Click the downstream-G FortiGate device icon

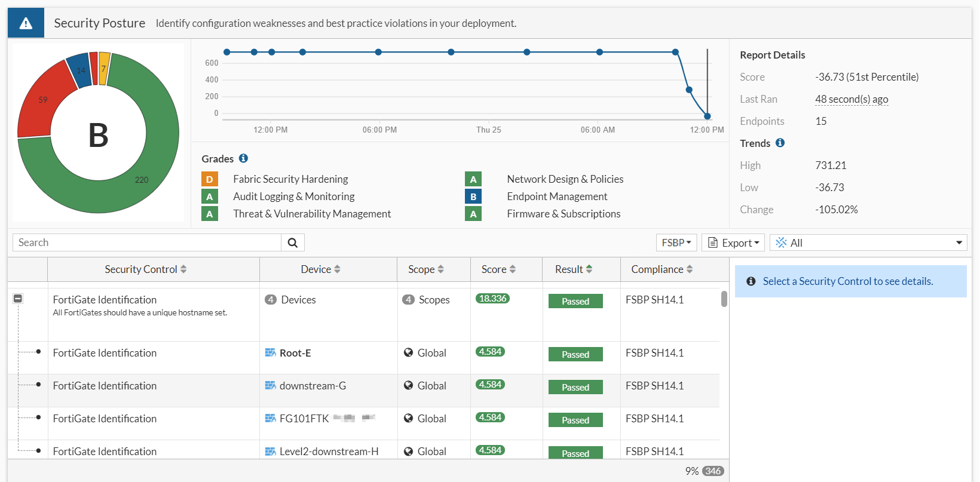[270, 386]
